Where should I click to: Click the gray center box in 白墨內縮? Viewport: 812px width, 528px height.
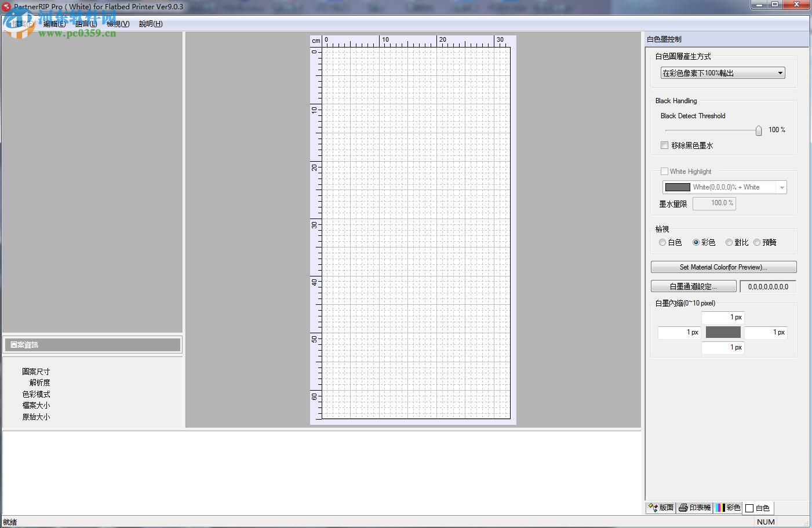[723, 332]
